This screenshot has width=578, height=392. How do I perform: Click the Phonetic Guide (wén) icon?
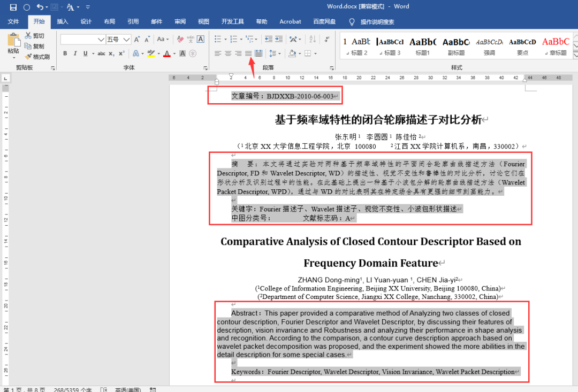coord(190,39)
